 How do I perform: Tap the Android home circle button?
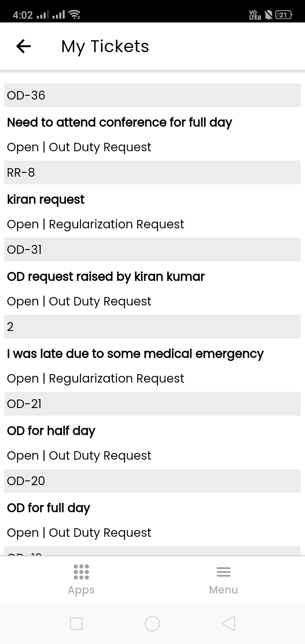152,624
